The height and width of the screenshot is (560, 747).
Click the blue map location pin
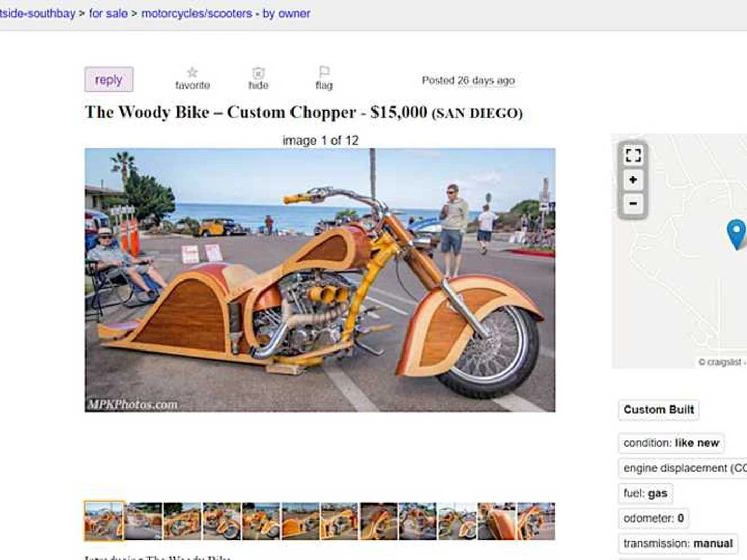736,234
